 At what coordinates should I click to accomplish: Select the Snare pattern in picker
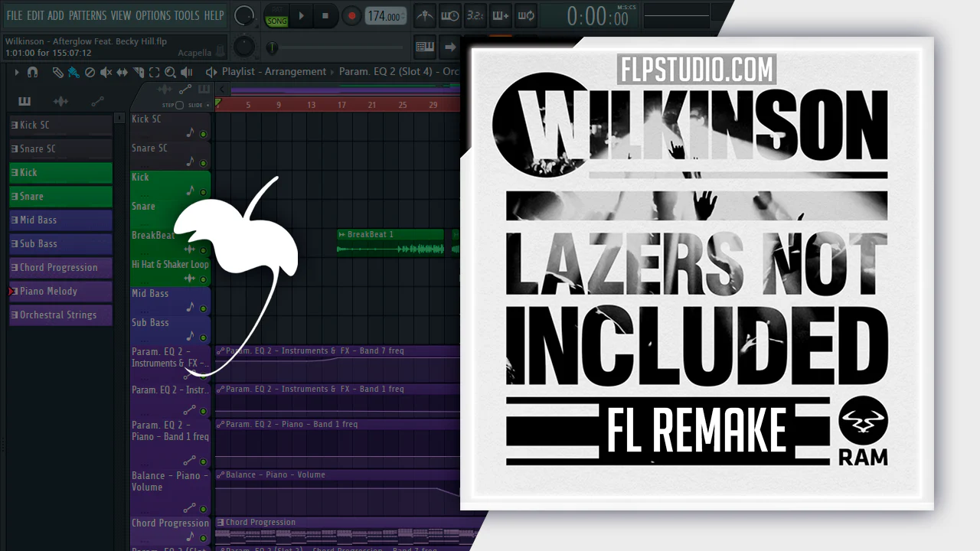coord(60,196)
